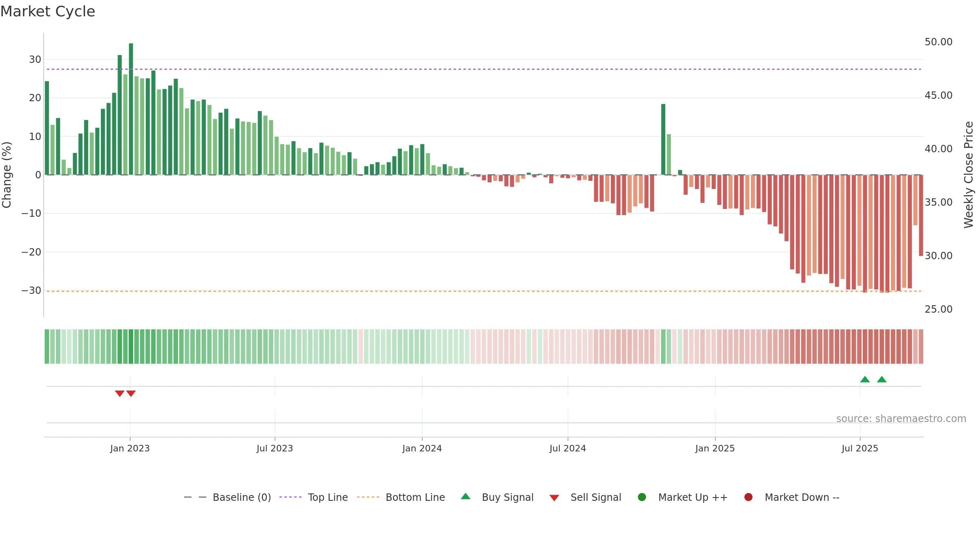
Task: Click the Market Cycle chart title
Action: click(48, 11)
